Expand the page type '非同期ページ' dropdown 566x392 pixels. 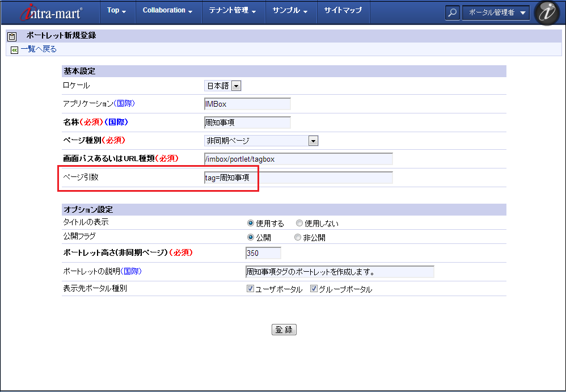click(x=261, y=141)
